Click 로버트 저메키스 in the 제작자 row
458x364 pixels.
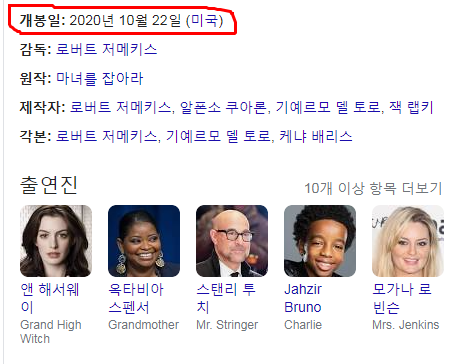[120, 107]
